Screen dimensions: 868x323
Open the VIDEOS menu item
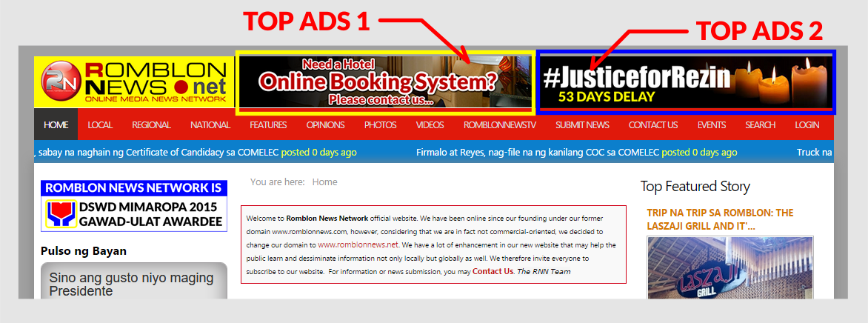click(x=430, y=124)
